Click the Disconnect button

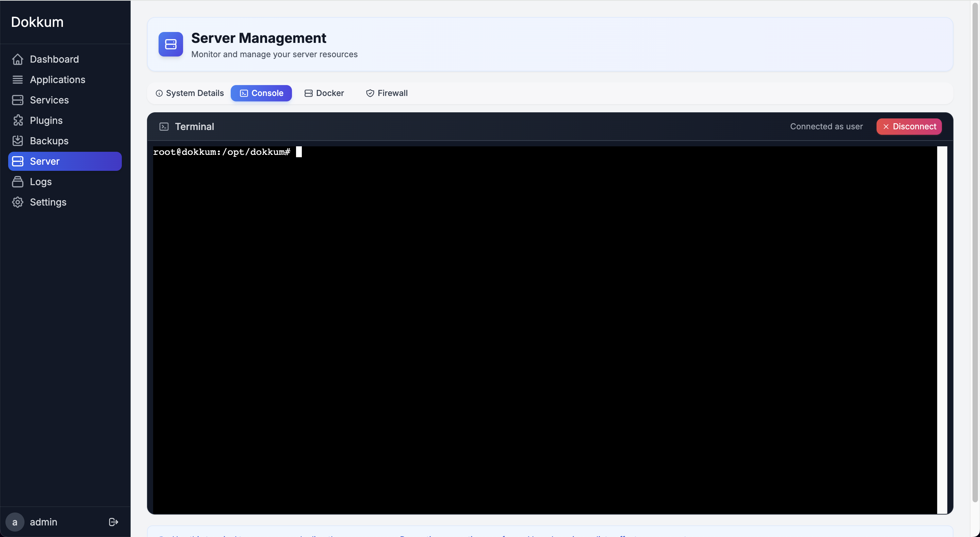point(909,126)
